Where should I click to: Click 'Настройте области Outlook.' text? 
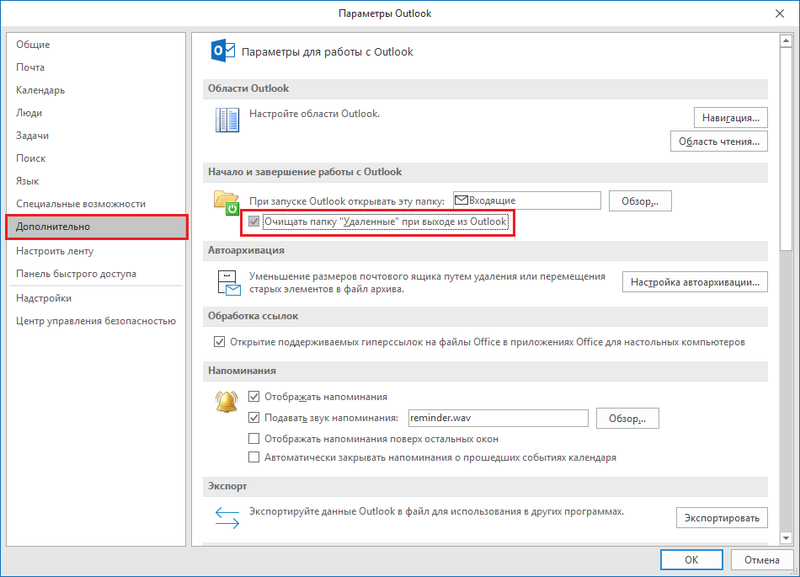point(314,114)
